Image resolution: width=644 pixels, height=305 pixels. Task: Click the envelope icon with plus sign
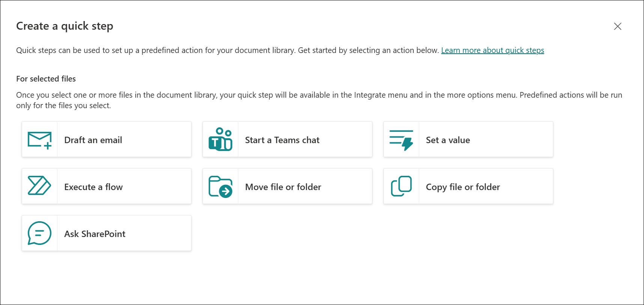pyautogui.click(x=39, y=140)
